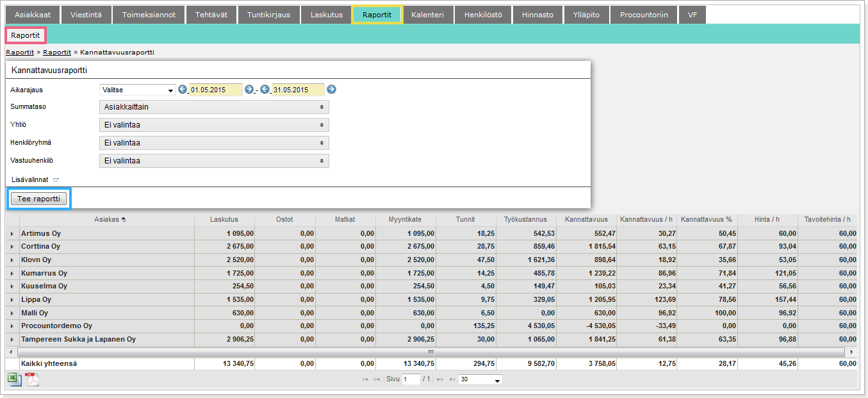Go to the previous start date arrow
868x398 pixels.
[183, 90]
